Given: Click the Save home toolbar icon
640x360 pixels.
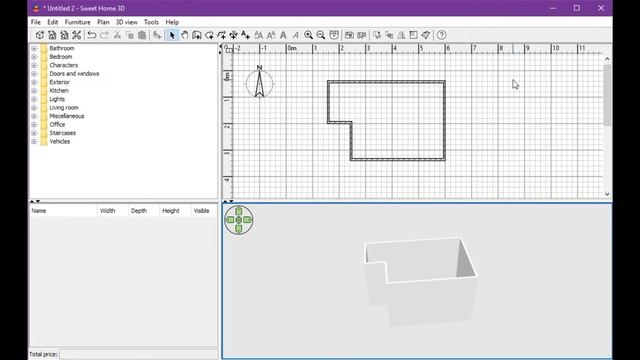Looking at the screenshot, I should point(64,35).
